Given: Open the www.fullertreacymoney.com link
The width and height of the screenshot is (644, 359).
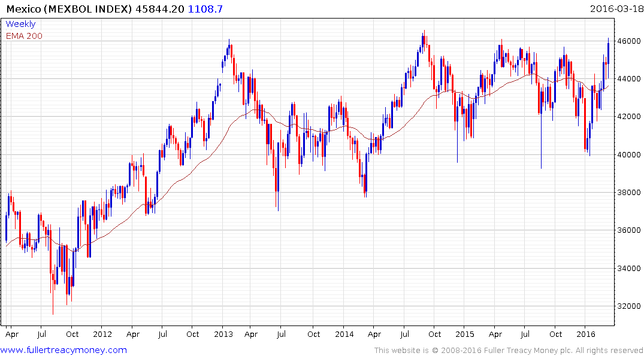Looking at the screenshot, I should [64, 350].
